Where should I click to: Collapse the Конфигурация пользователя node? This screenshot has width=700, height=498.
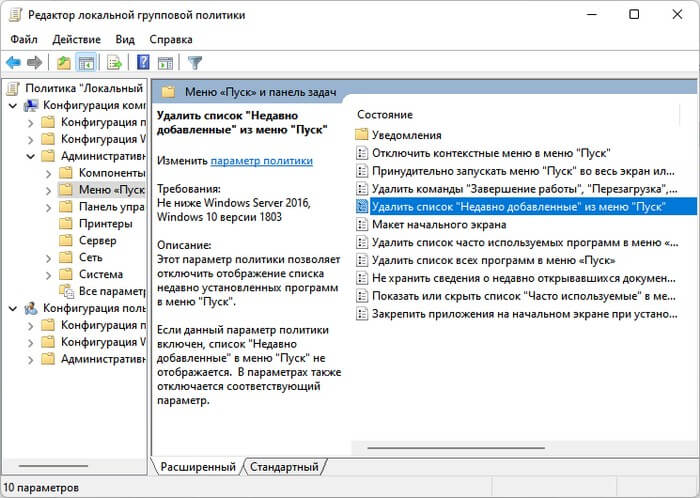point(13,308)
